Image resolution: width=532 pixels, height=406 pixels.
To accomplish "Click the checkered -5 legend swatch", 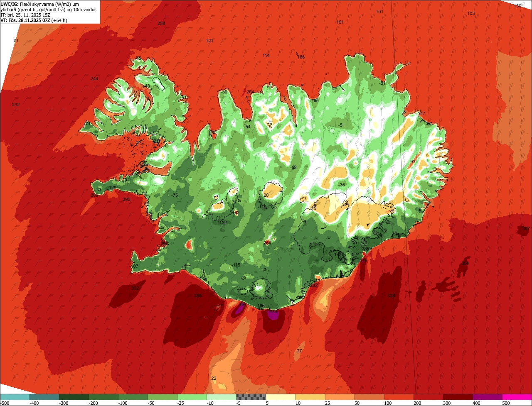I will click(251, 397).
